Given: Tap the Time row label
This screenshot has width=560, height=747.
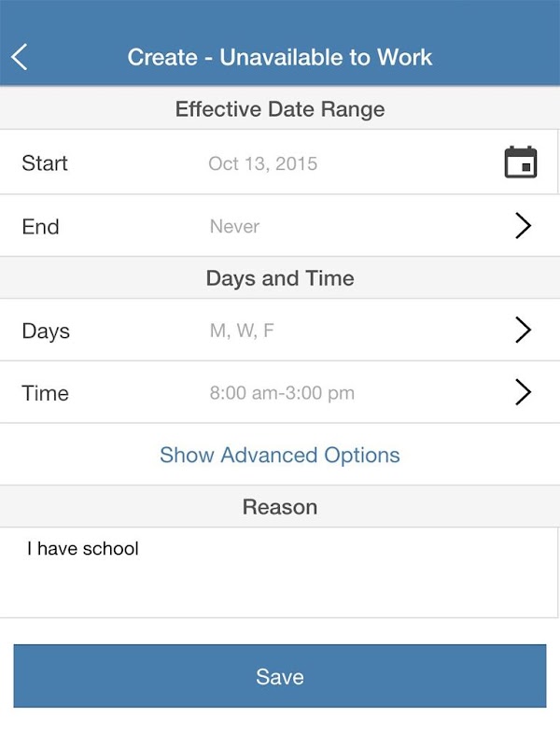Looking at the screenshot, I should click(45, 393).
